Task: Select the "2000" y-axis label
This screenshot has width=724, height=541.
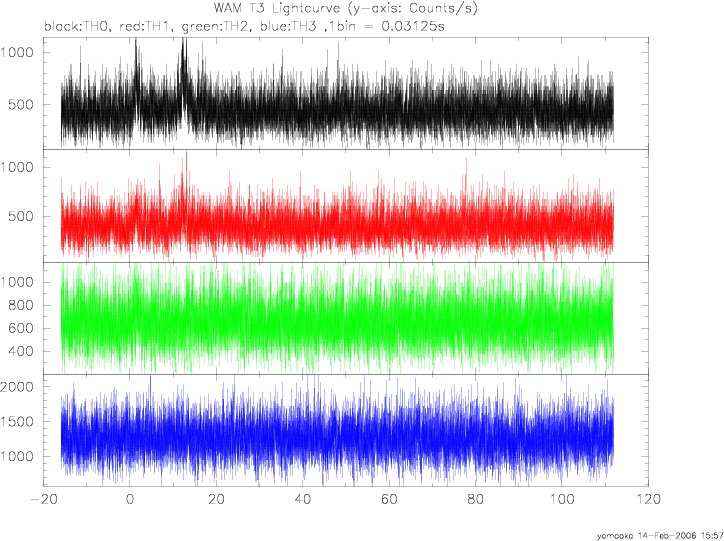Action: point(17,387)
